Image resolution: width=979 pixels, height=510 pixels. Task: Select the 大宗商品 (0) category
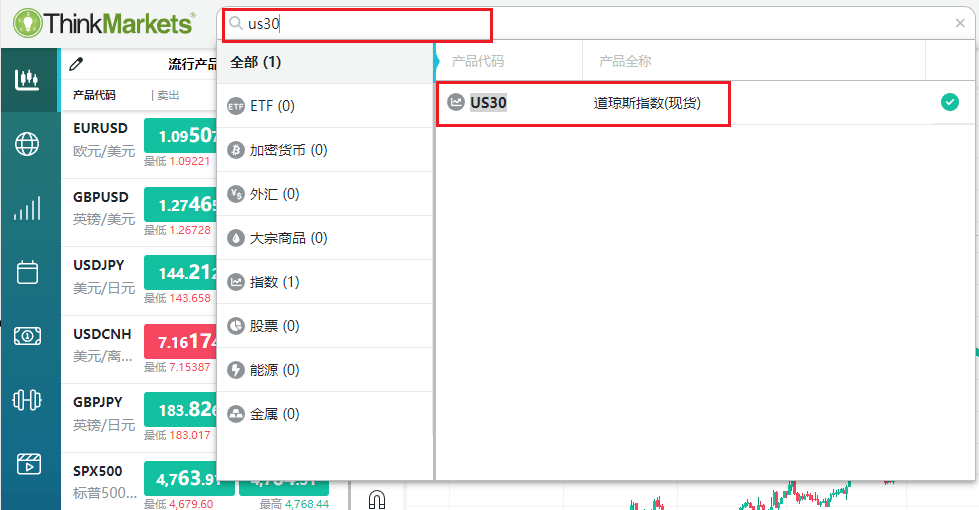325,238
